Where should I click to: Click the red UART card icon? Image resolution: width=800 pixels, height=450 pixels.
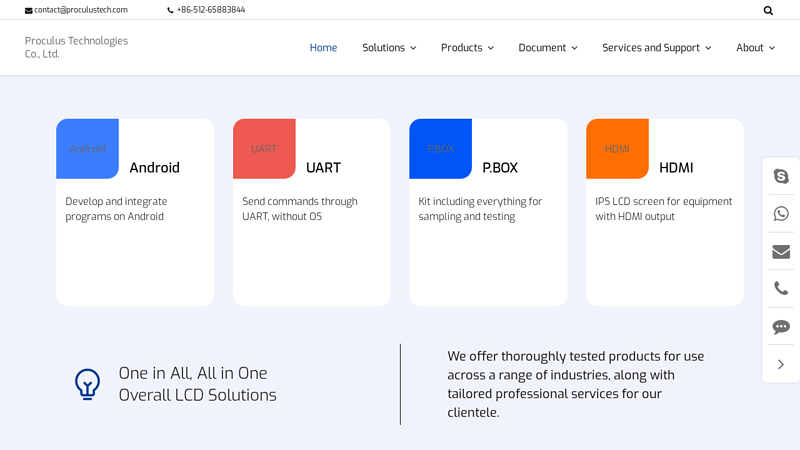[264, 148]
